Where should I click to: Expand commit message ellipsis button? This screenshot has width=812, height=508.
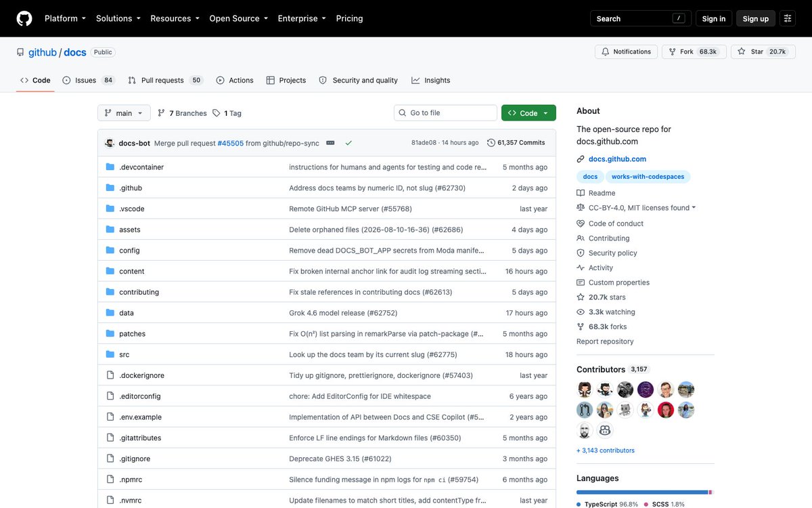pos(330,143)
